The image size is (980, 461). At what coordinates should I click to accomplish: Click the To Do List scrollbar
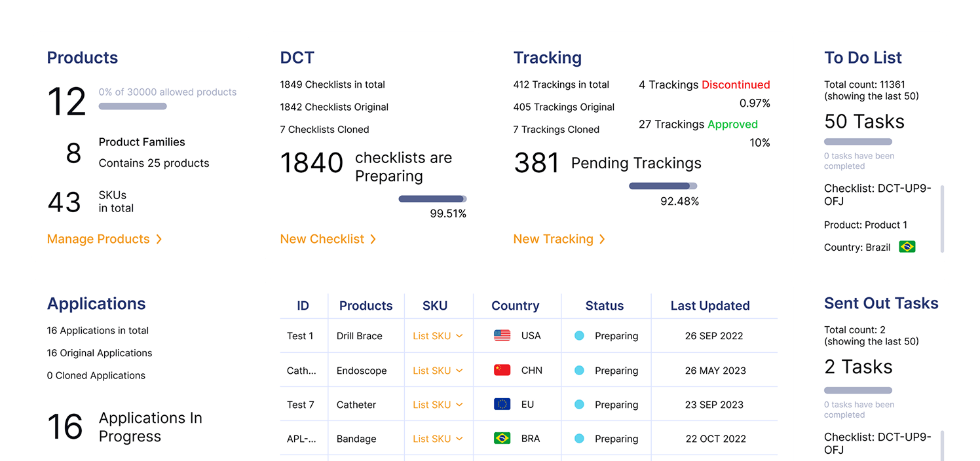(x=942, y=218)
